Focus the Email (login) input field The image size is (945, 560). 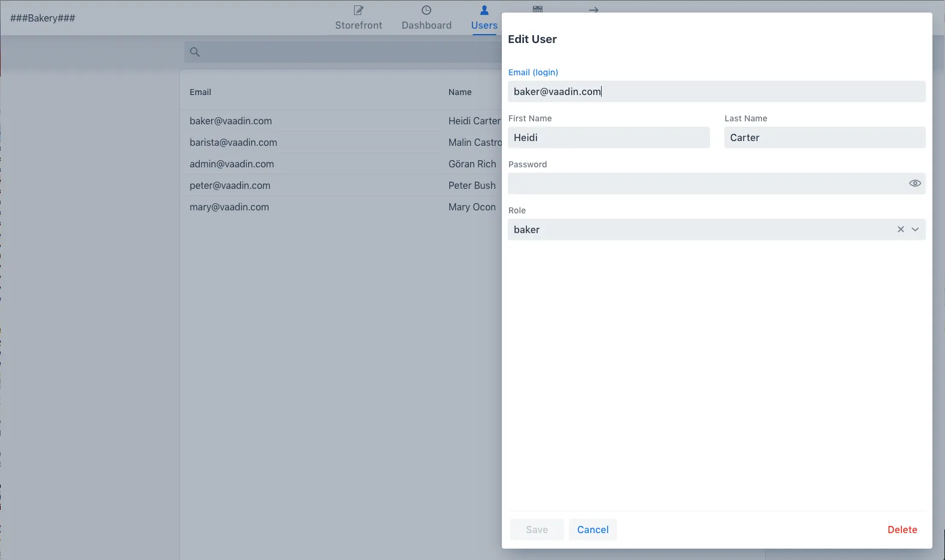[716, 91]
